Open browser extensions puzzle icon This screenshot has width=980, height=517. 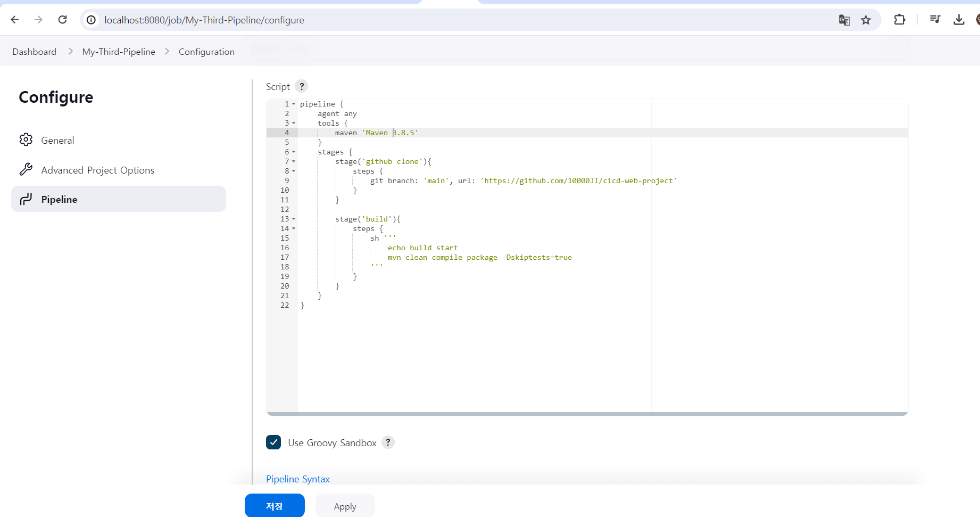tap(899, 20)
